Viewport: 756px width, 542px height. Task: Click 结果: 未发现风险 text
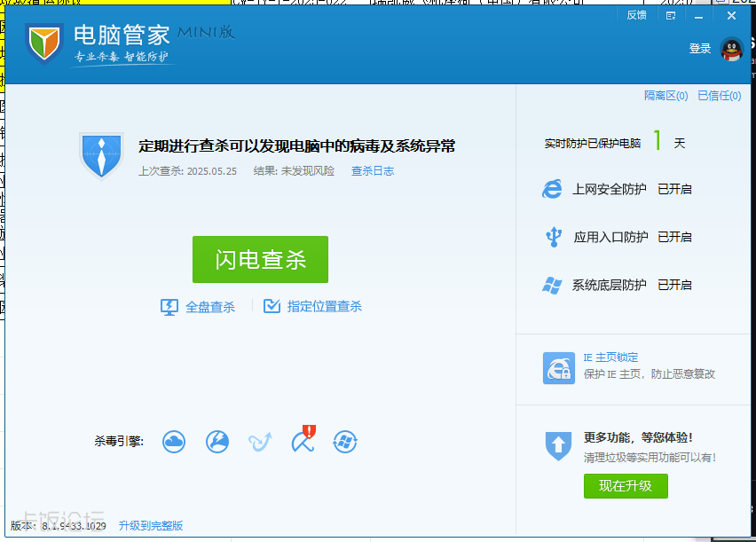point(294,171)
